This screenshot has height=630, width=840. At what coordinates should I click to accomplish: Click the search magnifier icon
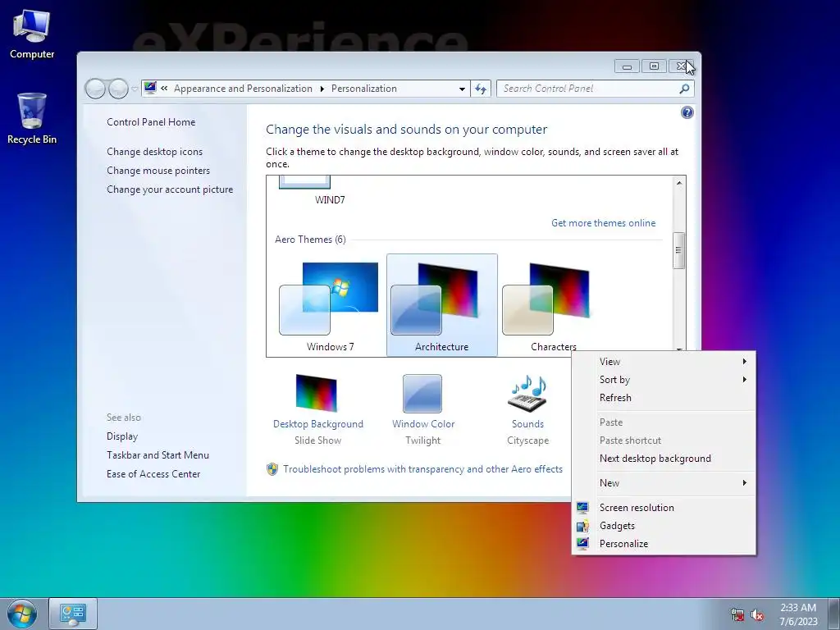tap(684, 89)
